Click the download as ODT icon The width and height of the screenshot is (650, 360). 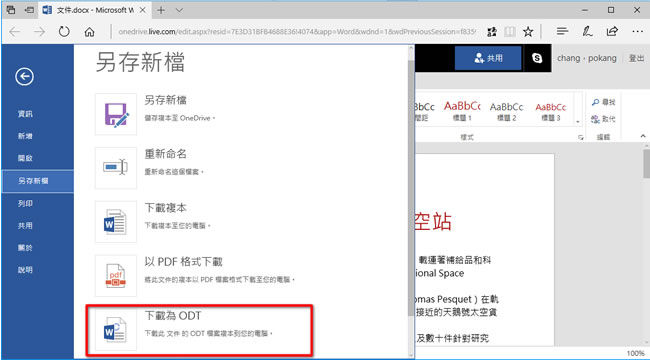click(x=116, y=330)
